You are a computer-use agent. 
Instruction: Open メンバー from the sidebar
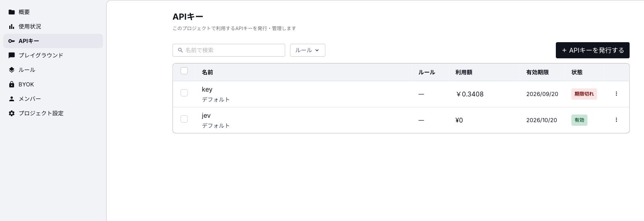tap(53, 99)
